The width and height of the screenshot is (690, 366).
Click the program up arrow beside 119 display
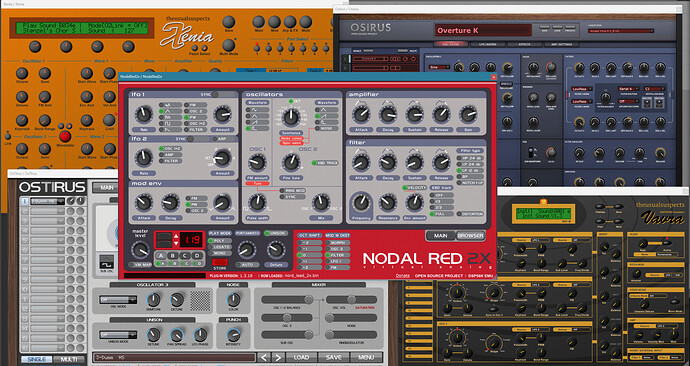[176, 236]
